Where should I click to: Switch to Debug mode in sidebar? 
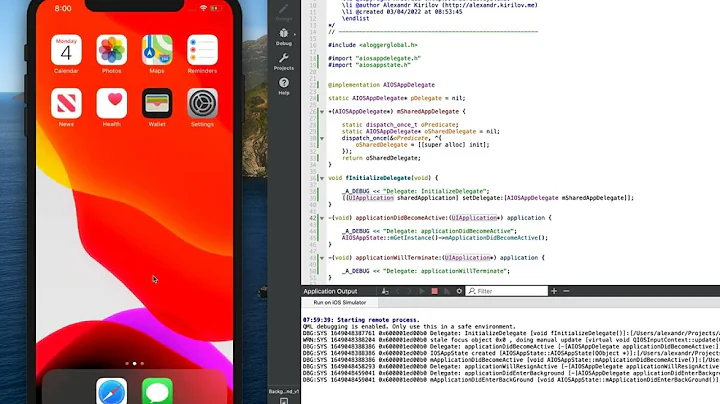[284, 37]
